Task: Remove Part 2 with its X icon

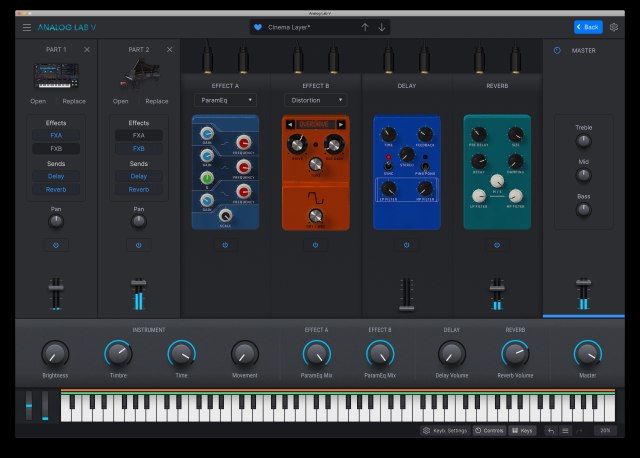Action: (169, 49)
